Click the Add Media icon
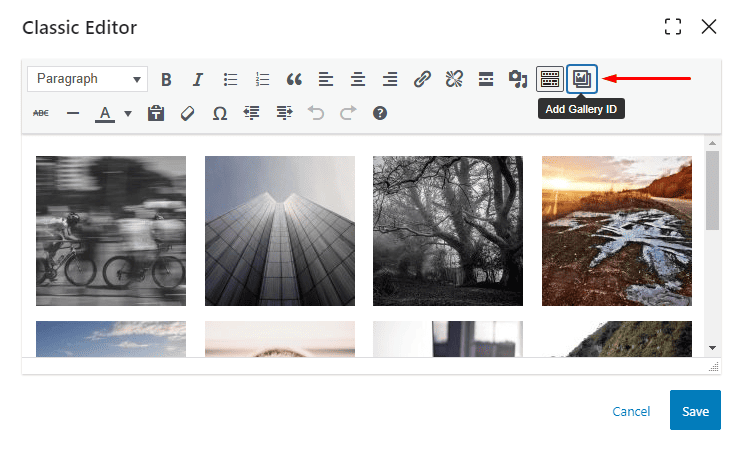744x450 pixels. (x=518, y=79)
